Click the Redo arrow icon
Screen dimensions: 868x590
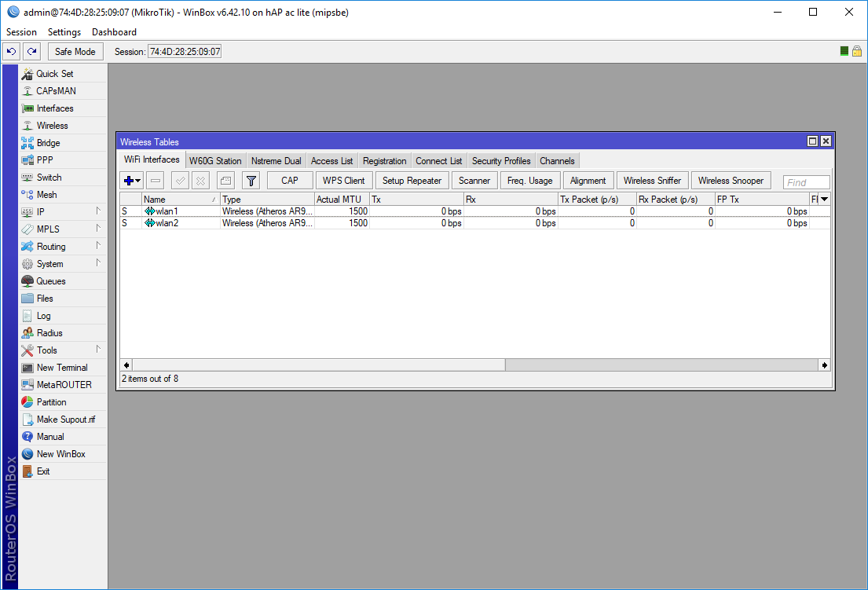32,52
